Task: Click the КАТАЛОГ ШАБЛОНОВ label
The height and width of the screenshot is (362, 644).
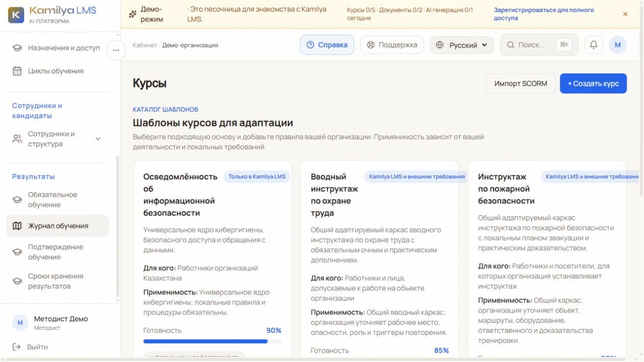Action: pos(165,110)
